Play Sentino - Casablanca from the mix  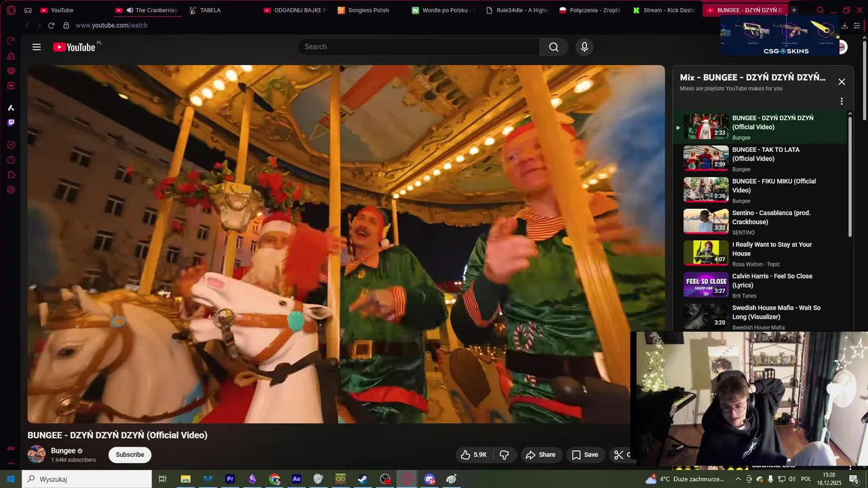(759, 222)
